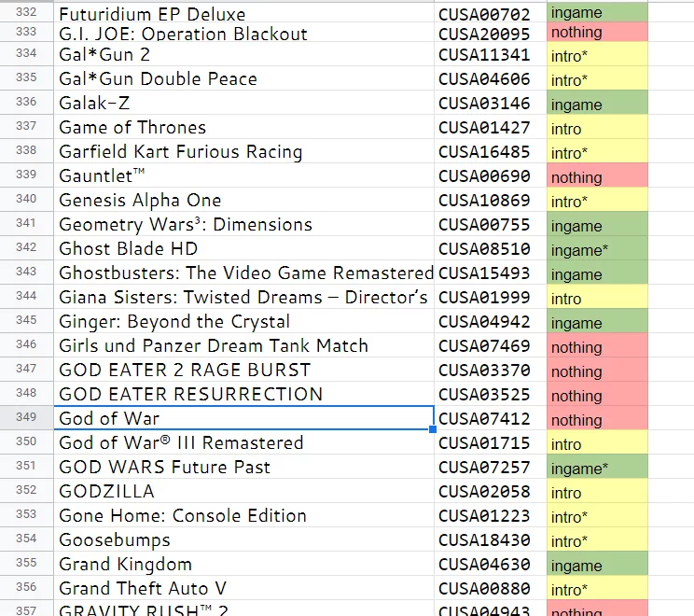Select the 'Gal*Gun 2' title cell
Image resolution: width=694 pixels, height=616 pixels.
243,54
